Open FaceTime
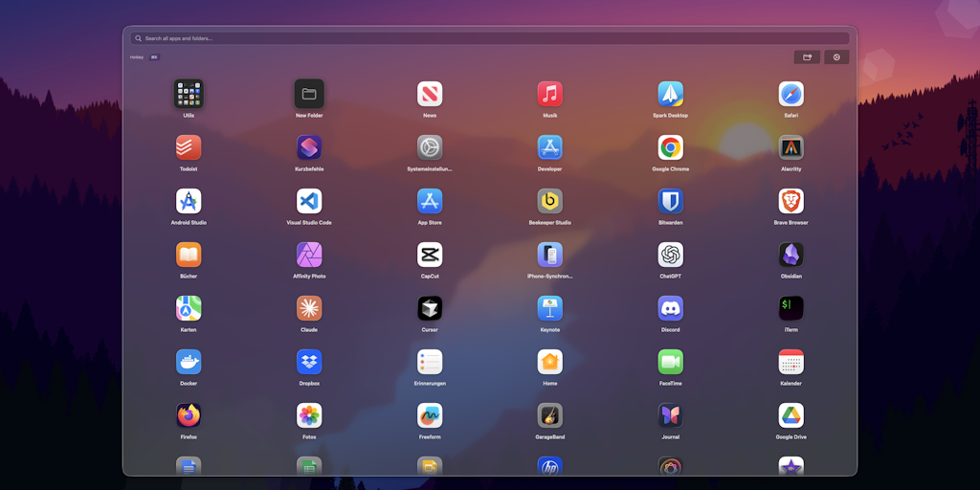980x490 pixels. pos(671,362)
